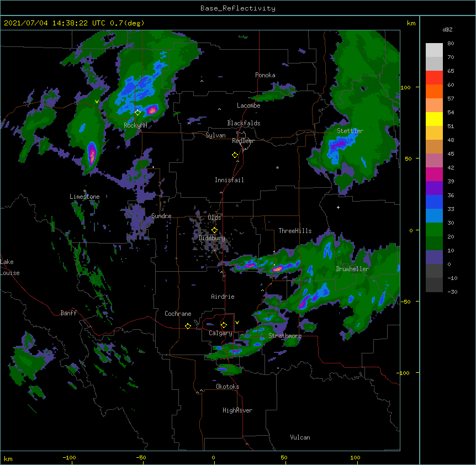Select the yellow diamond marker below Cochrane

click(x=188, y=326)
